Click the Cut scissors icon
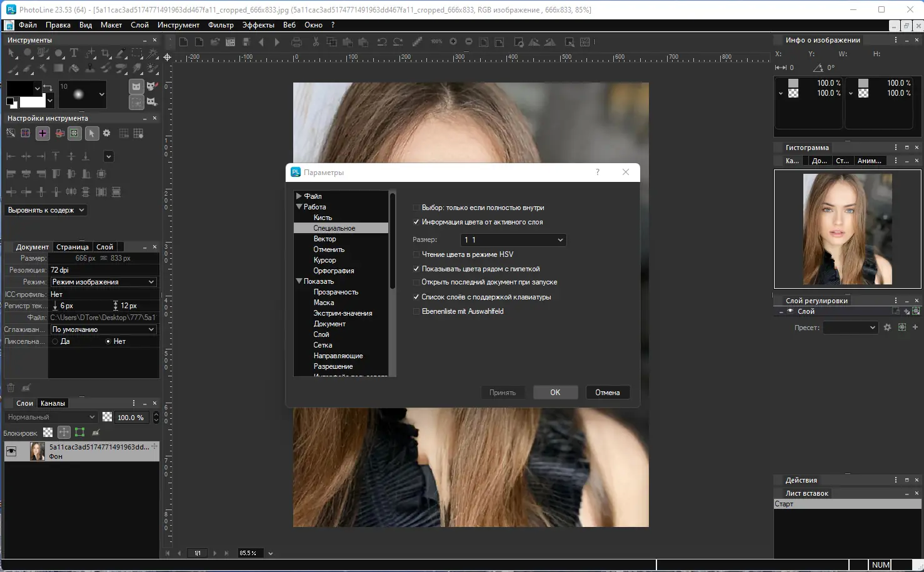924x572 pixels. point(316,42)
